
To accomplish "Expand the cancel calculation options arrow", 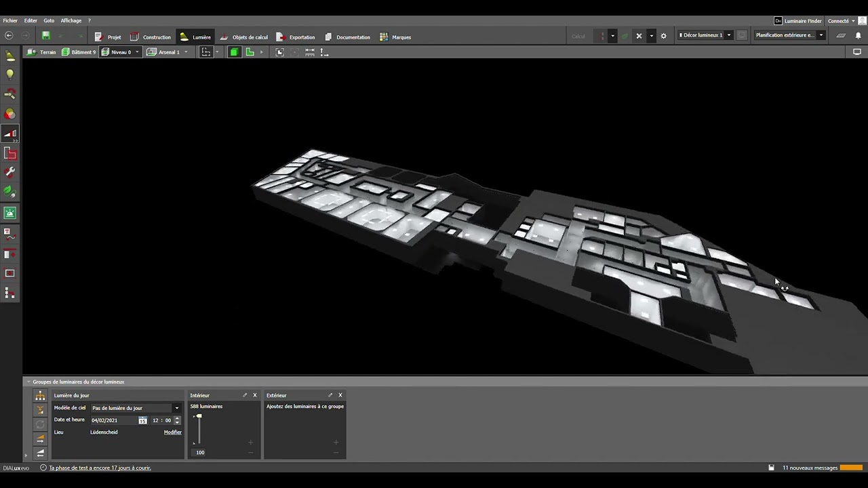I will pos(652,36).
